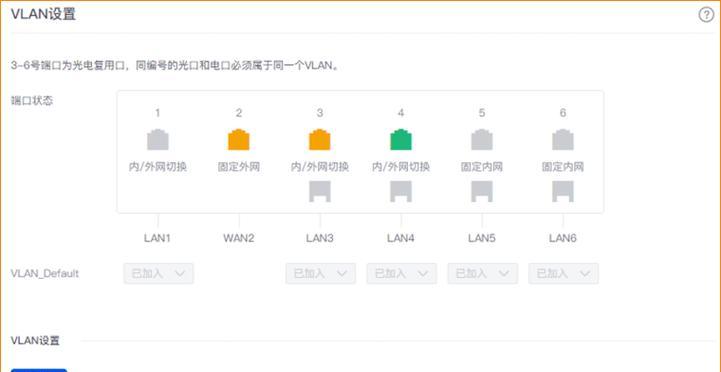The width and height of the screenshot is (721, 372).
Task: Click the gray port 6 RJ45 icon
Action: click(563, 140)
